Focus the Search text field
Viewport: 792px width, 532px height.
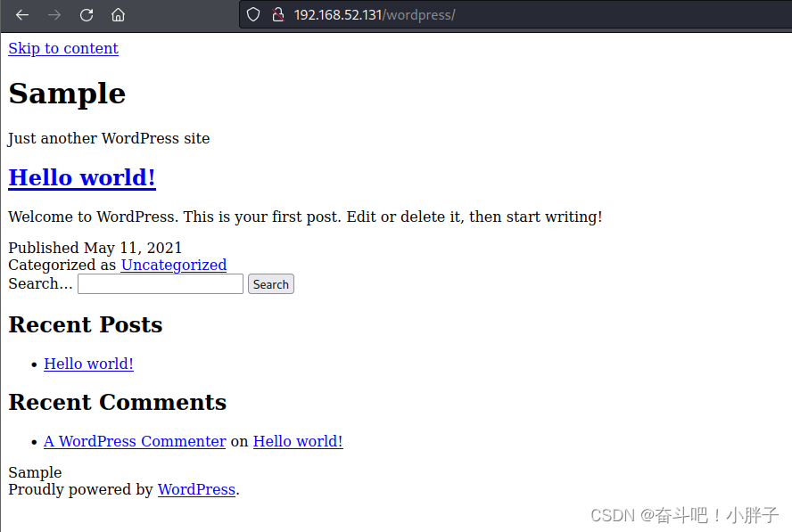[x=161, y=283]
